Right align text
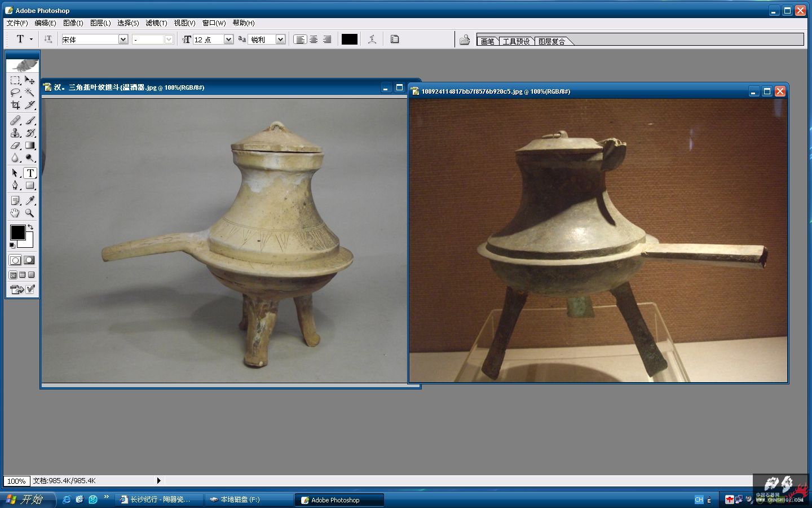This screenshot has height=508, width=812. pyautogui.click(x=327, y=39)
